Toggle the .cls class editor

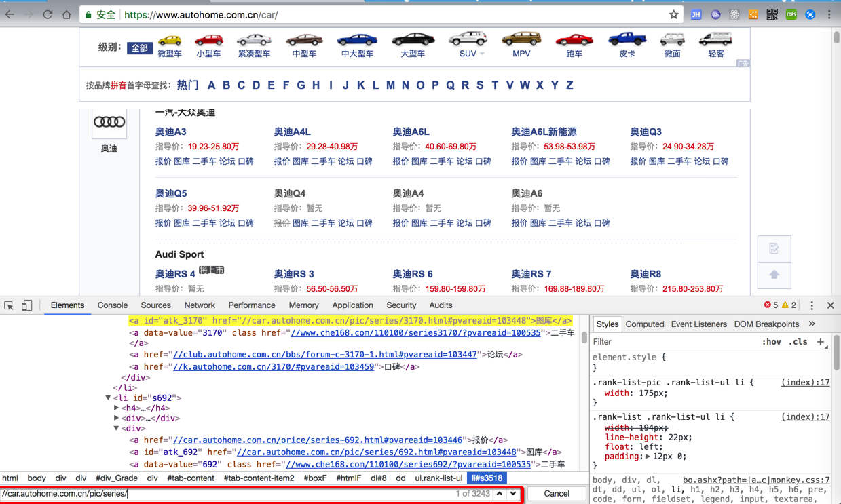point(798,342)
